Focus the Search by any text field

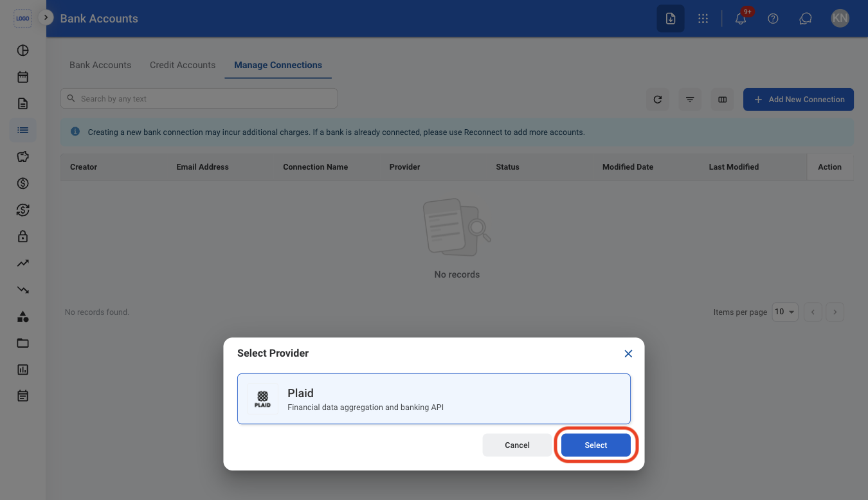pyautogui.click(x=199, y=98)
